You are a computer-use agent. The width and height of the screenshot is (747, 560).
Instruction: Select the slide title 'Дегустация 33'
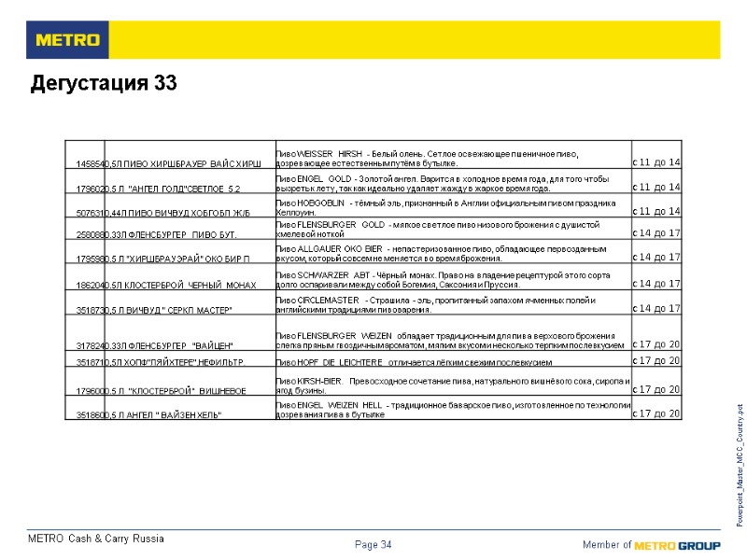[x=104, y=83]
